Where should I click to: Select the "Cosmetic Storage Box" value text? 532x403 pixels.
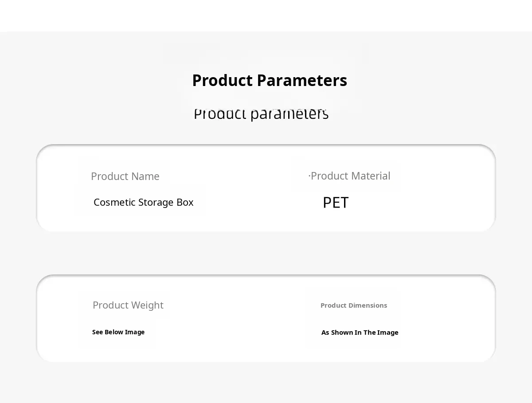click(143, 203)
